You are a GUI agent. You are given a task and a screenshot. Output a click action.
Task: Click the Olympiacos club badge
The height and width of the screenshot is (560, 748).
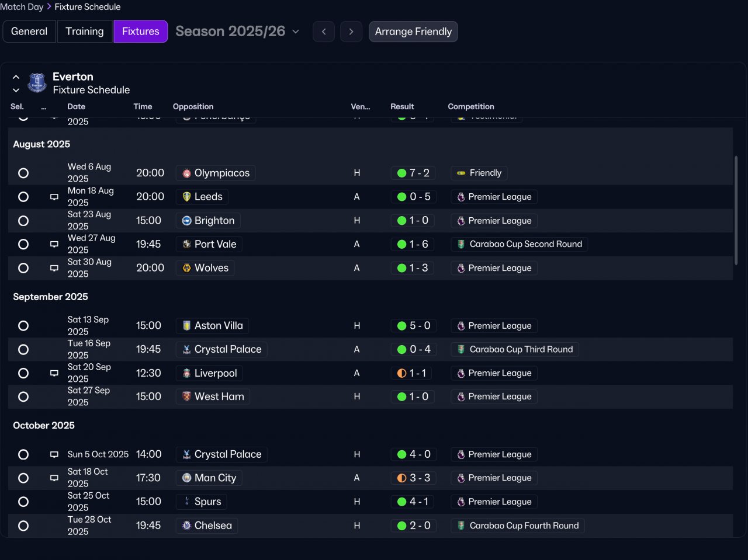click(x=186, y=173)
